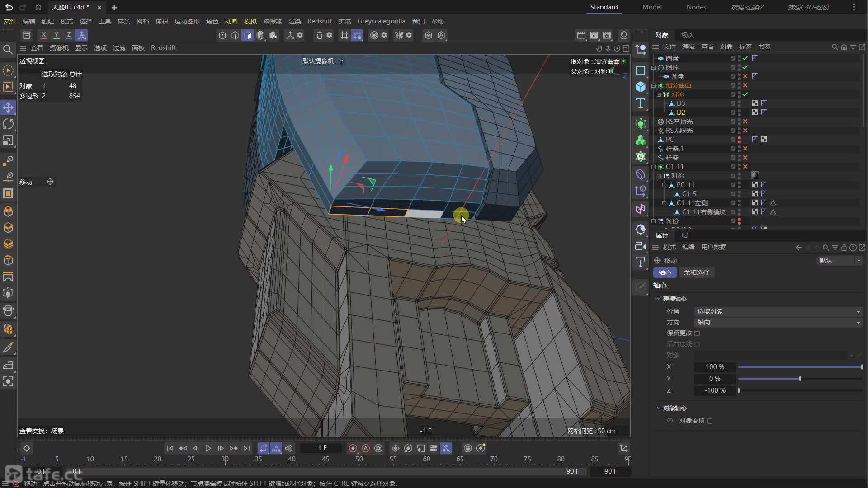Collapse the 建模轴心 section

tap(659, 299)
